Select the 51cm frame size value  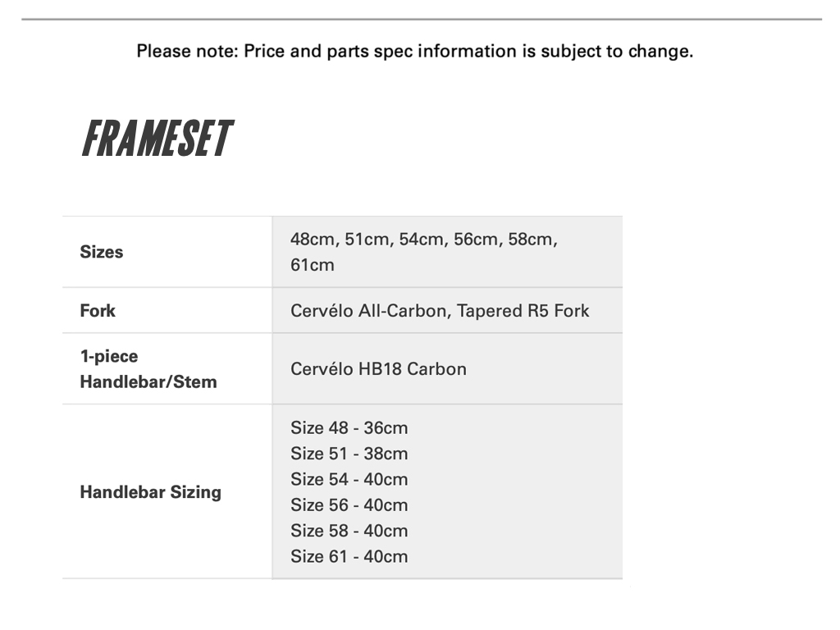(367, 240)
